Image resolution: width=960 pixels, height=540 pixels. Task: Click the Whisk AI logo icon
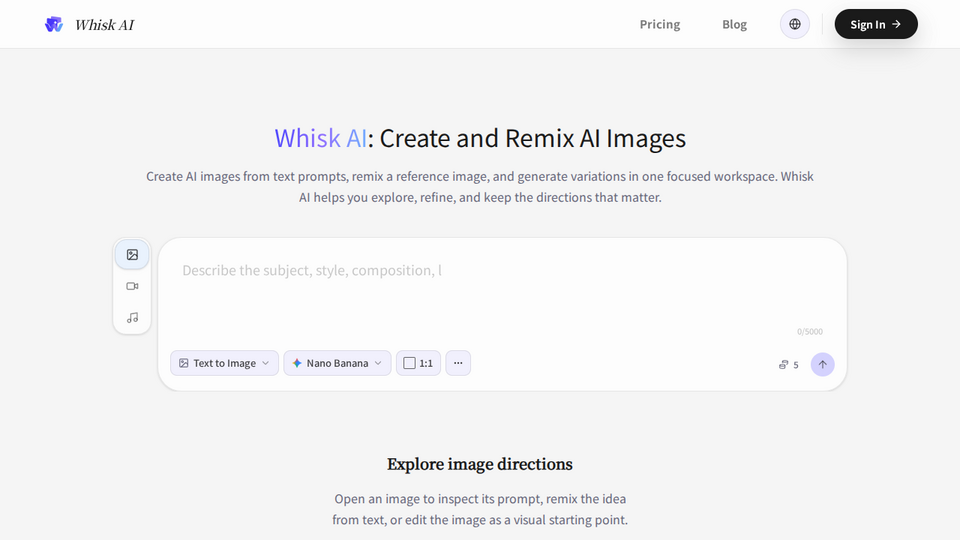pos(54,24)
